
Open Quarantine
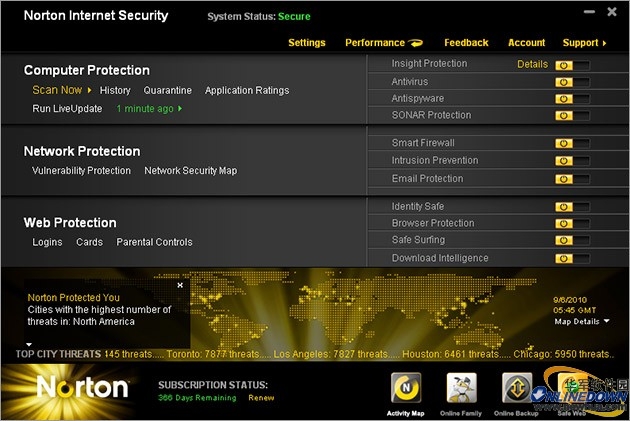(168, 90)
